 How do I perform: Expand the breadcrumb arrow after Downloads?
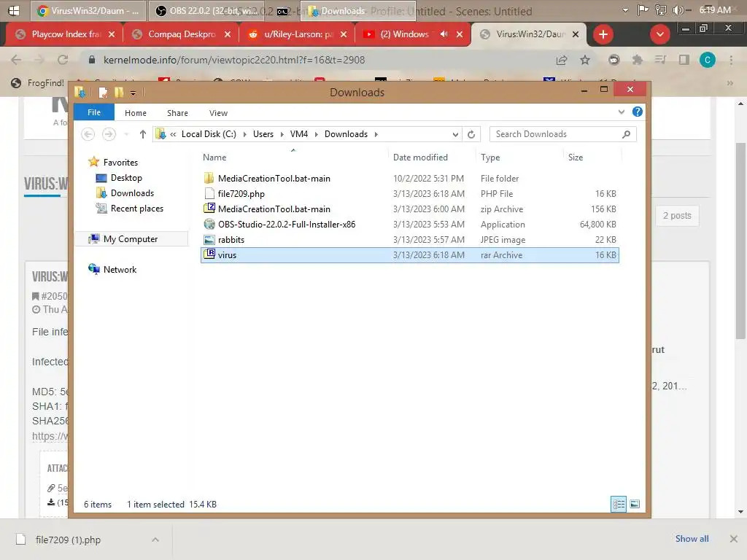pos(376,134)
